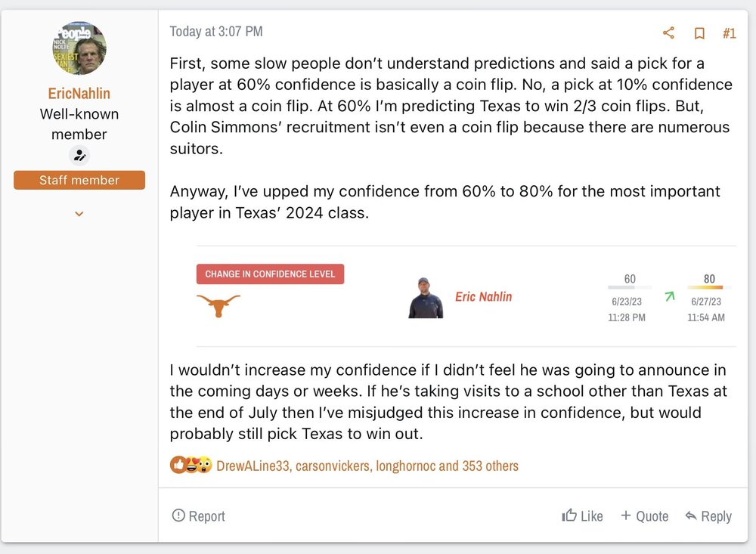Click the Texas Longhorns logo icon
The height and width of the screenshot is (554, 756).
point(218,305)
